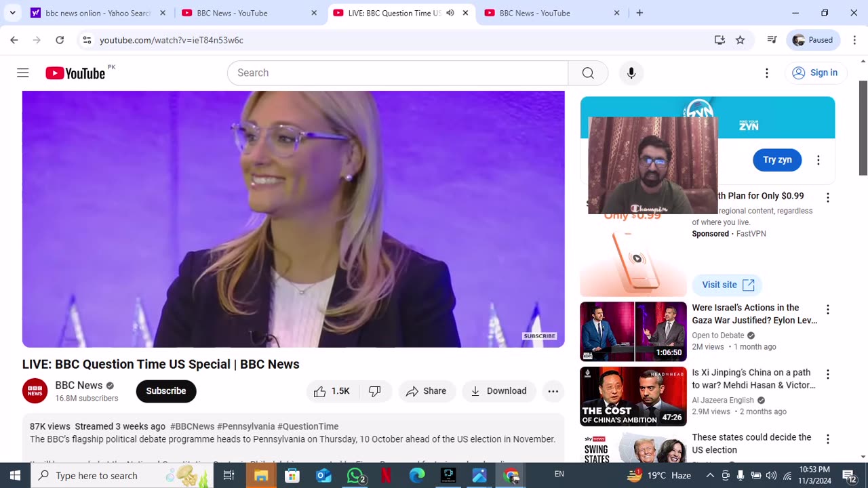Screen dimensions: 868x488
Task: Bookmark this page with the star
Action: [x=741, y=40]
